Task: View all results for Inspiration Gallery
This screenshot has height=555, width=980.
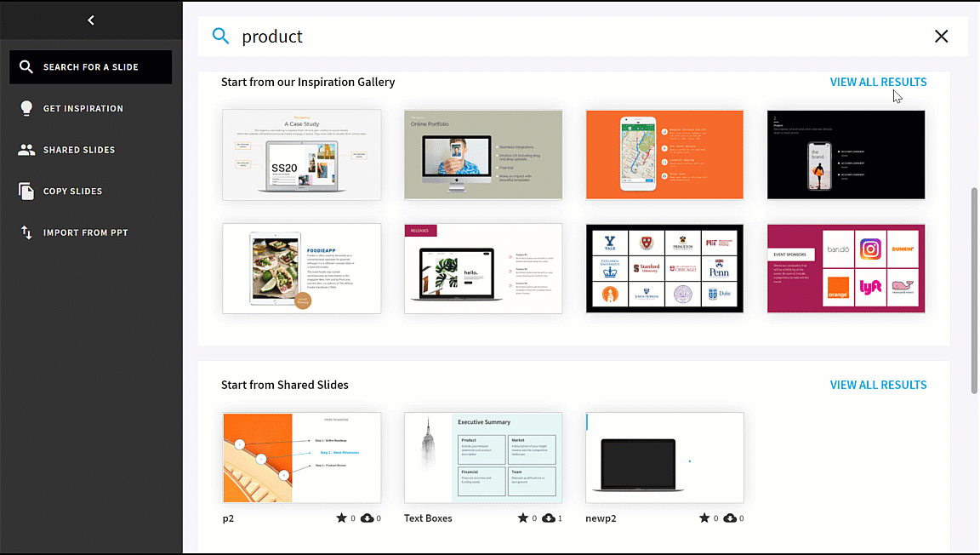Action: (x=878, y=82)
